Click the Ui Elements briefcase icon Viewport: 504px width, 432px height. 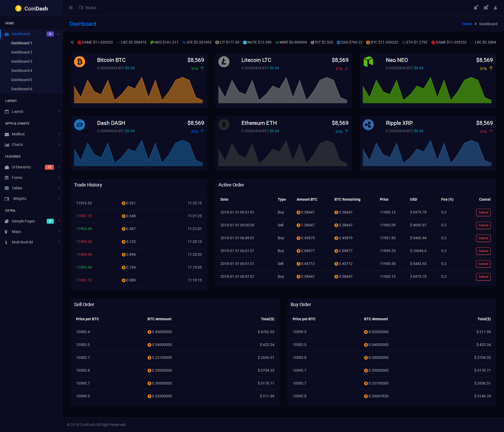pos(7,167)
